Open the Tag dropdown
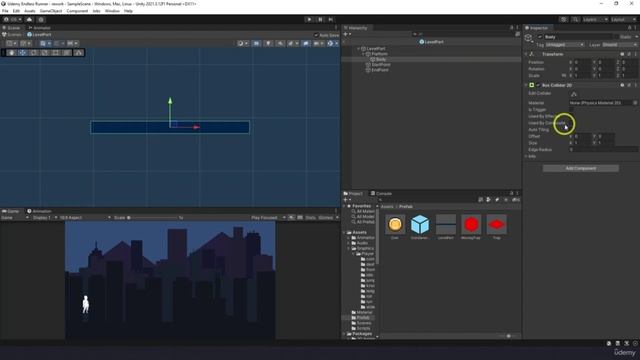The width and height of the screenshot is (640, 360). coord(565,44)
